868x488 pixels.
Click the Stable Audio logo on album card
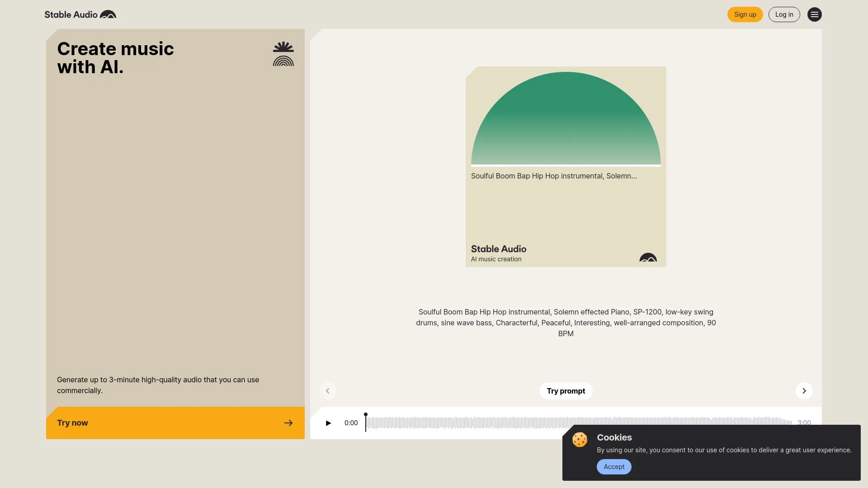(x=647, y=258)
